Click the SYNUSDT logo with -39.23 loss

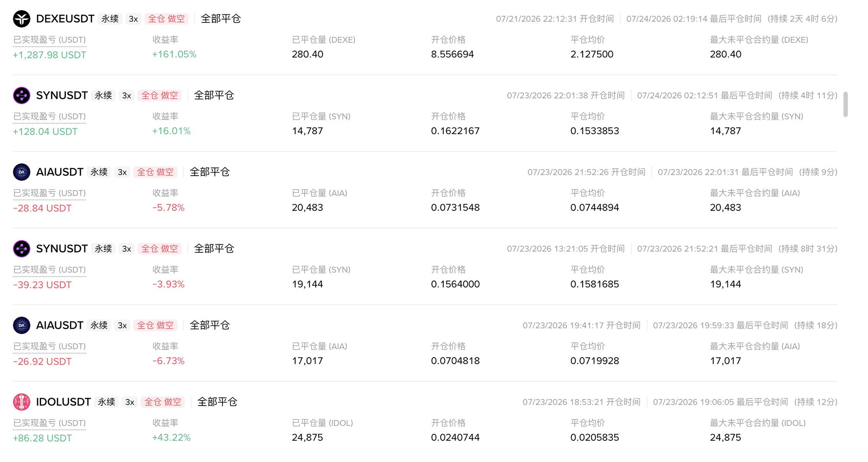22,249
